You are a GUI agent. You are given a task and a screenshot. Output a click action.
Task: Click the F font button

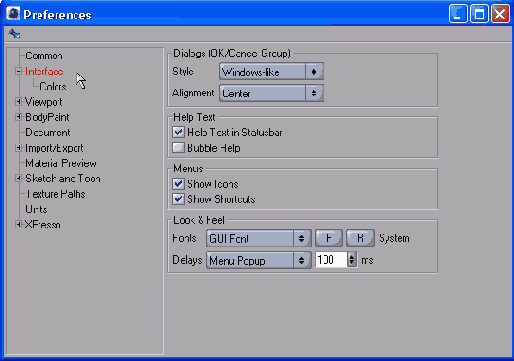(x=329, y=238)
